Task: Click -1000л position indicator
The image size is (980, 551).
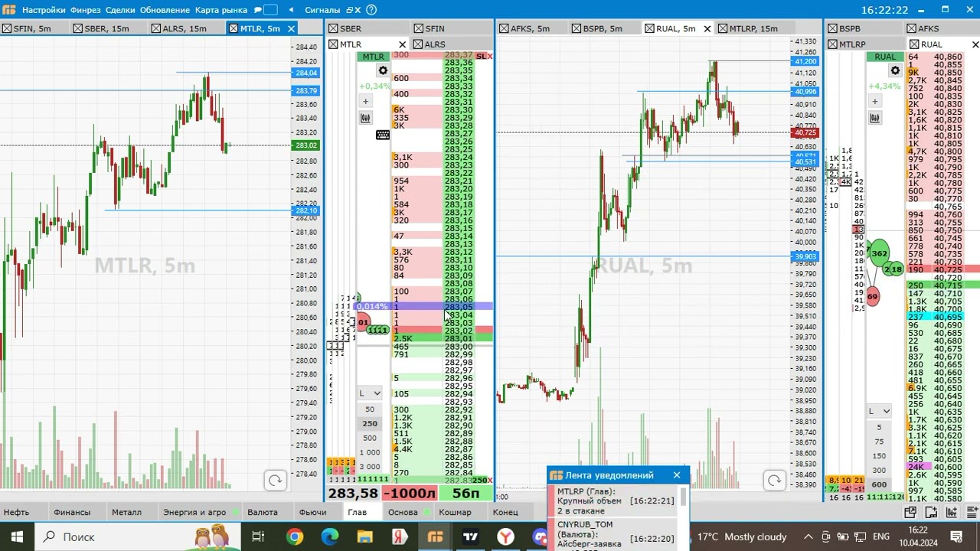Action: 410,494
